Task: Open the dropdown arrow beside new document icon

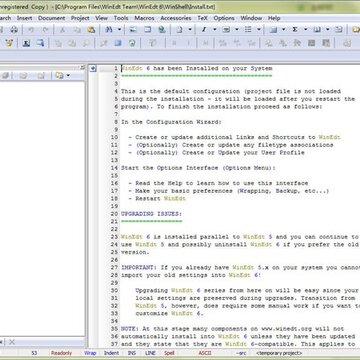Action: (x=190, y=30)
